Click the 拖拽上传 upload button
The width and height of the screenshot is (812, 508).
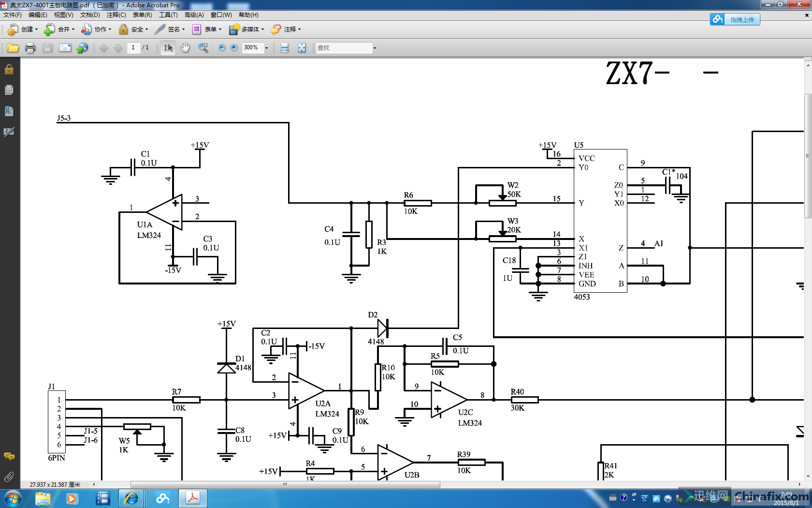(x=741, y=19)
